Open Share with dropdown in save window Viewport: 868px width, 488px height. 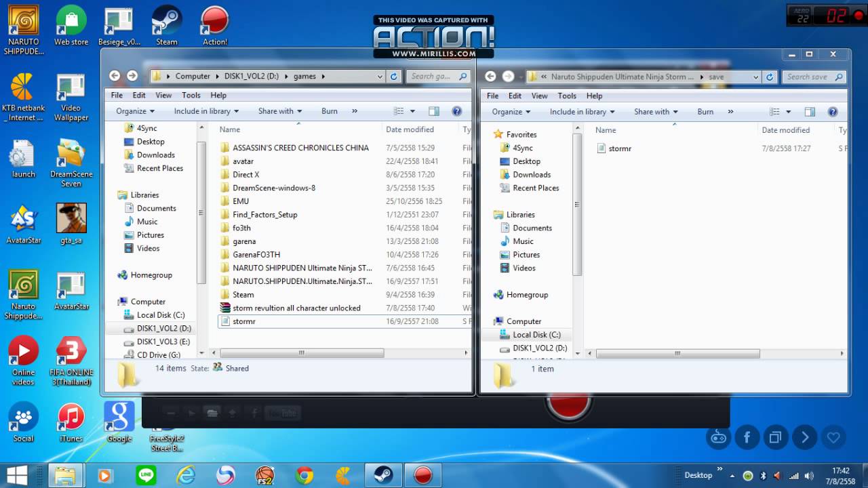click(x=656, y=112)
